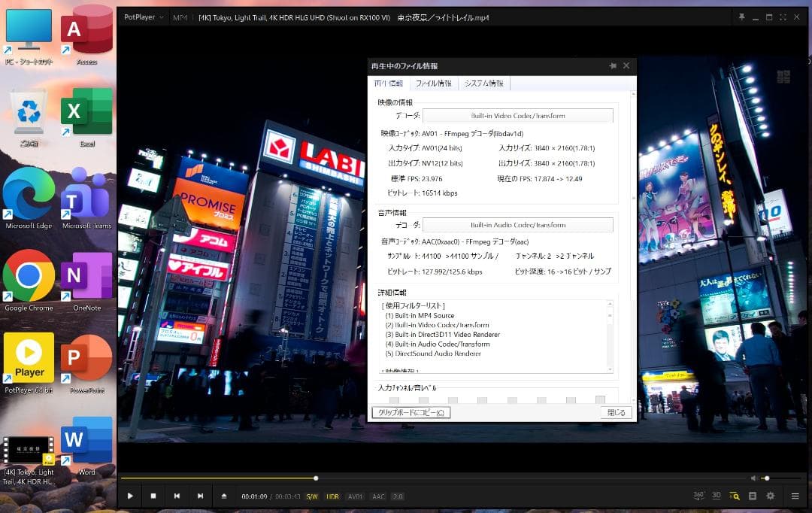Click the 標準 FPS: 23.976 value
812x513 pixels.
click(x=417, y=179)
